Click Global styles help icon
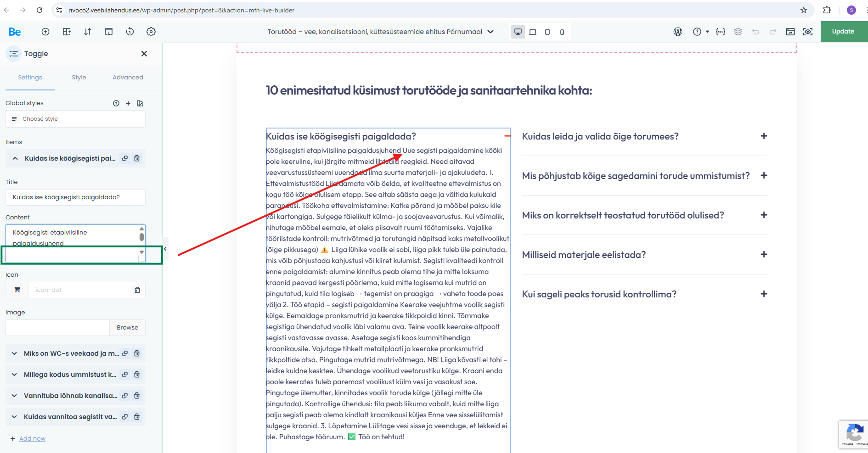Viewport: 868px width, 453px height. pyautogui.click(x=116, y=103)
